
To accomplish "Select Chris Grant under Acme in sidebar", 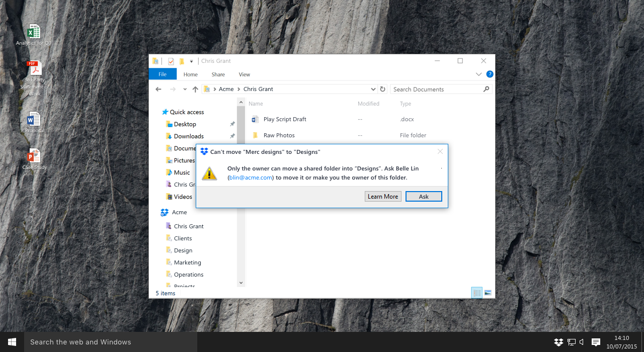I will click(189, 226).
